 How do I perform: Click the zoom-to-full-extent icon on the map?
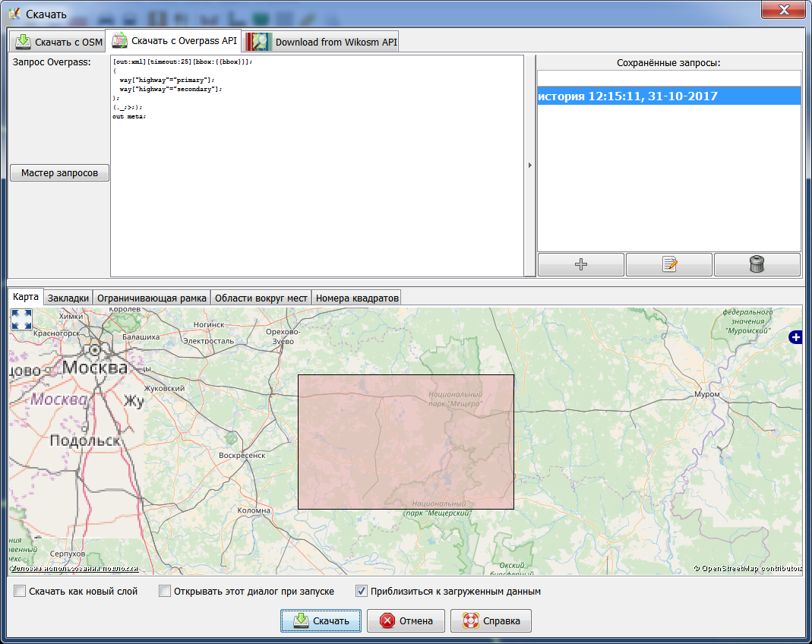21,320
